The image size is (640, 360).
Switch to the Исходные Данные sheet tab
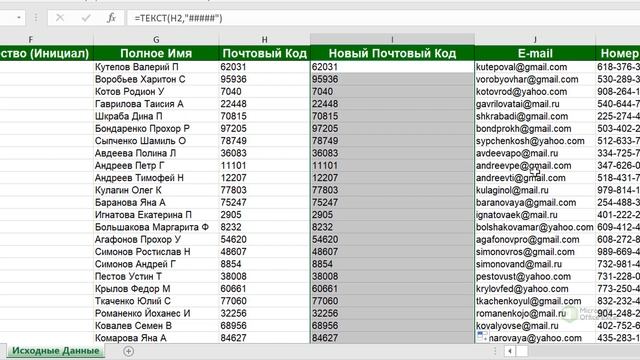pyautogui.click(x=56, y=351)
